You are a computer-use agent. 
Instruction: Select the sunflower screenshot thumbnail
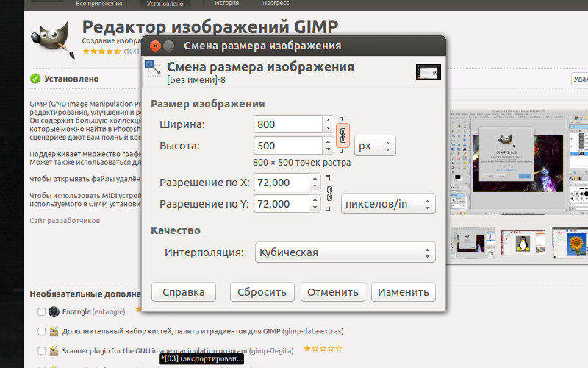pyautogui.click(x=570, y=243)
